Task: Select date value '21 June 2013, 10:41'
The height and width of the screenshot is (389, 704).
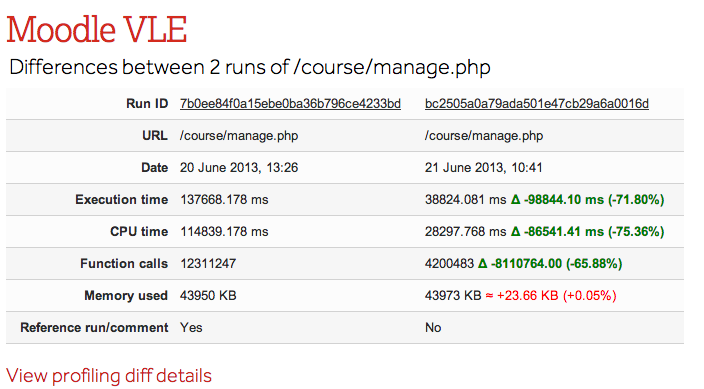Action: point(484,168)
